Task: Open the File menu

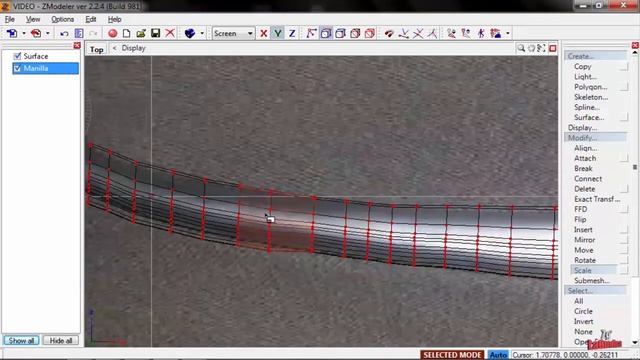Action: (9, 19)
